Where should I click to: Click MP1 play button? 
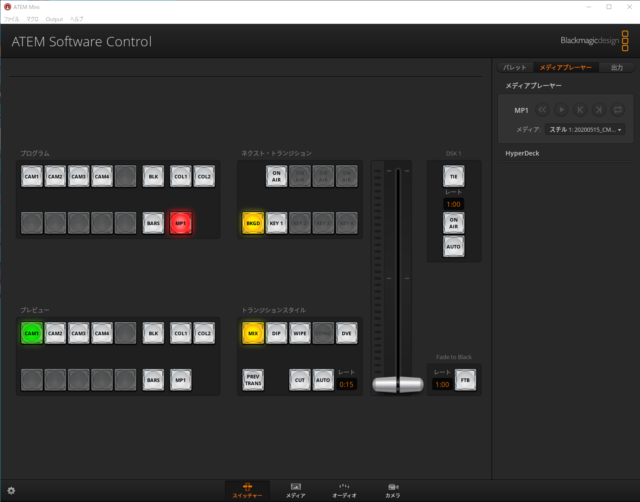[x=561, y=110]
